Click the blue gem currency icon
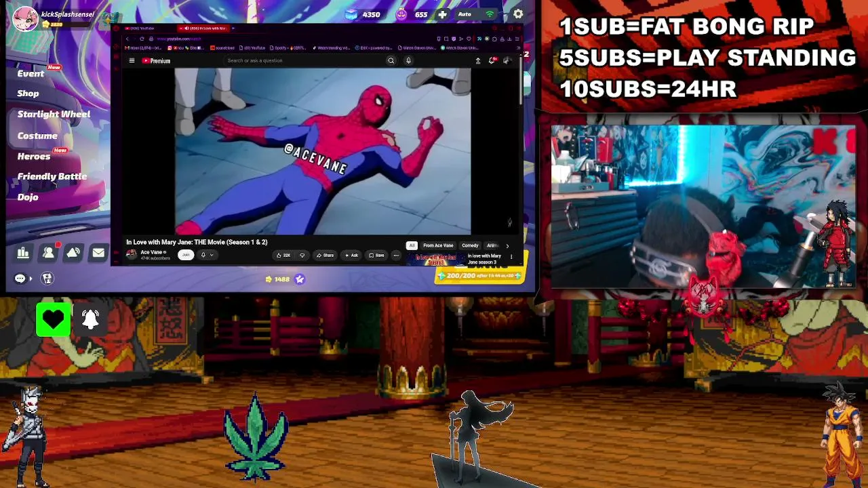Viewport: 868px width, 488px height. pos(351,14)
